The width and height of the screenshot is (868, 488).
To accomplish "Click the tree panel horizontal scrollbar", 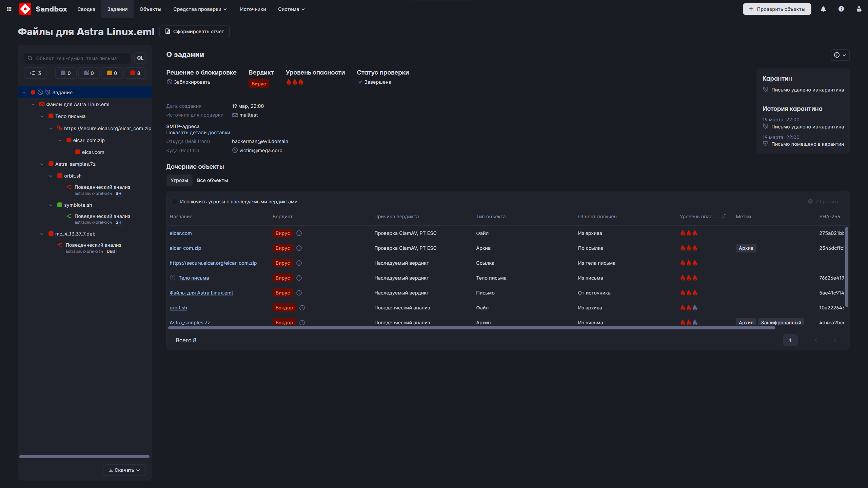I will tap(84, 456).
